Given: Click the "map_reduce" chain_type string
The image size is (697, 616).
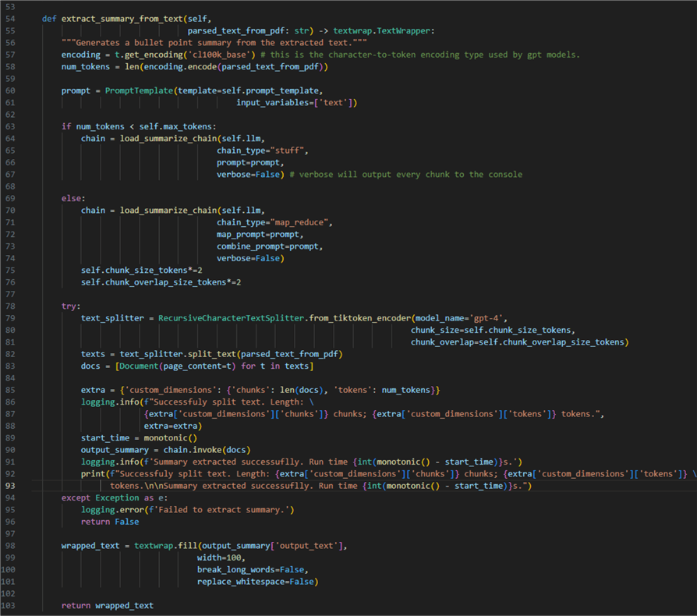Looking at the screenshot, I should point(299,222).
